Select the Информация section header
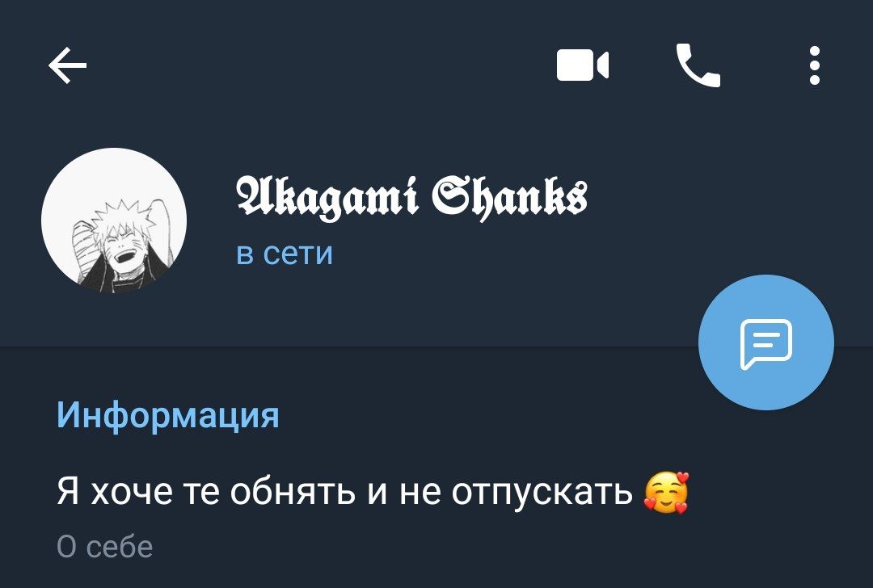Viewport: 873px width, 588px height. (167, 415)
